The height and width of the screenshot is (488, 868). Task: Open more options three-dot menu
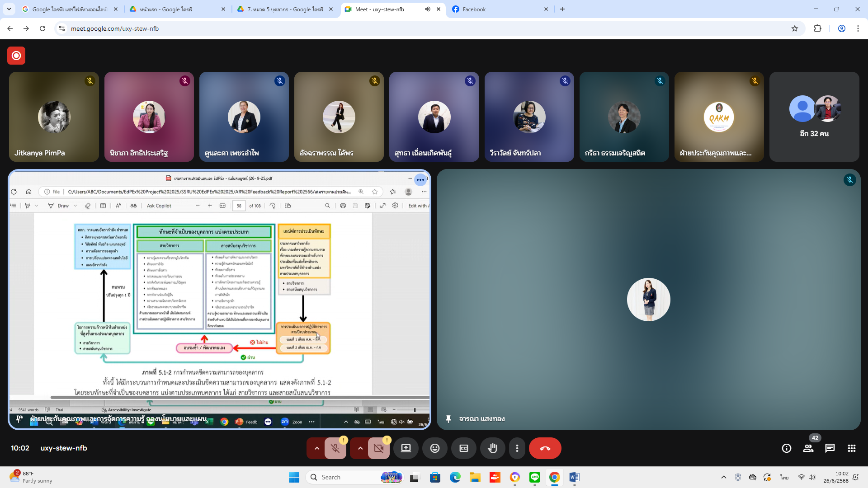(517, 448)
